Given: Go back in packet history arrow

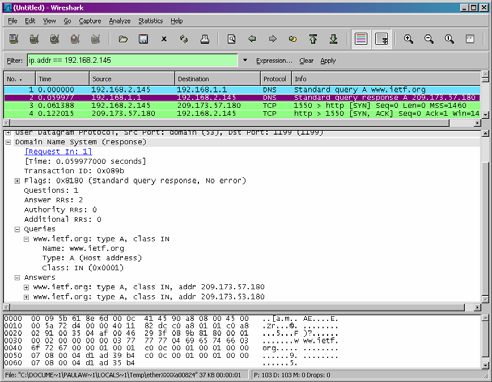Looking at the screenshot, I should coord(252,39).
